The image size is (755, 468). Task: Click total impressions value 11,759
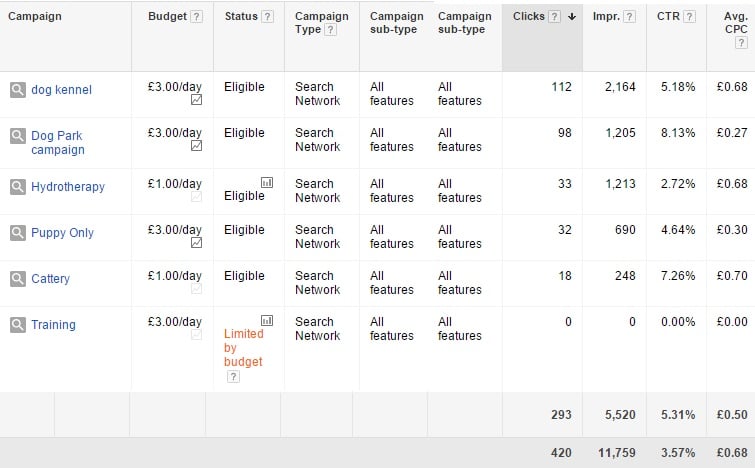[x=617, y=453]
